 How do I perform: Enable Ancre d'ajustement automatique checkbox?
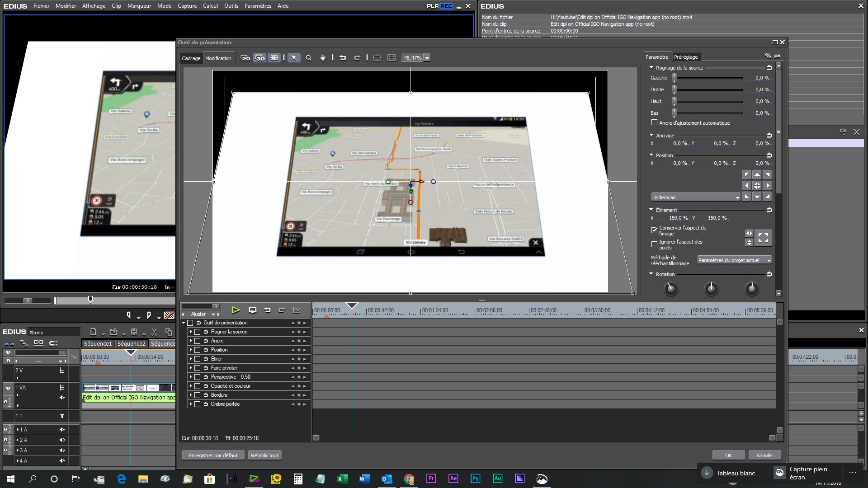click(x=654, y=122)
